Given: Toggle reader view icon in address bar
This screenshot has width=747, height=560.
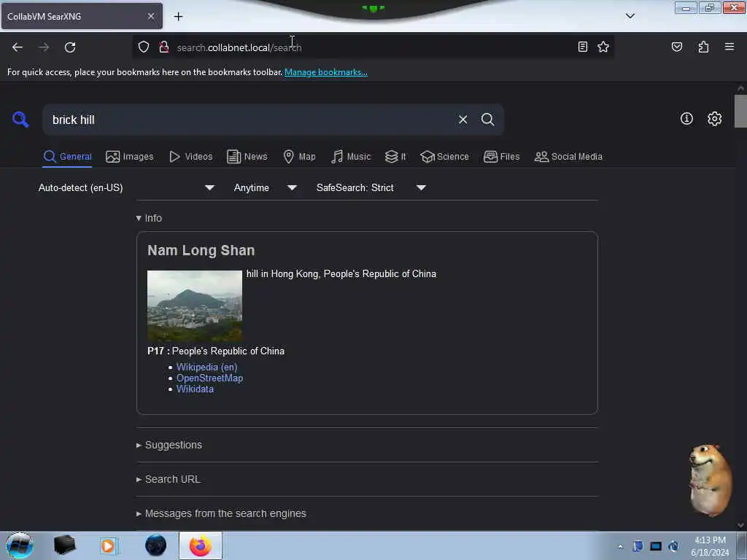Looking at the screenshot, I should pyautogui.click(x=582, y=47).
